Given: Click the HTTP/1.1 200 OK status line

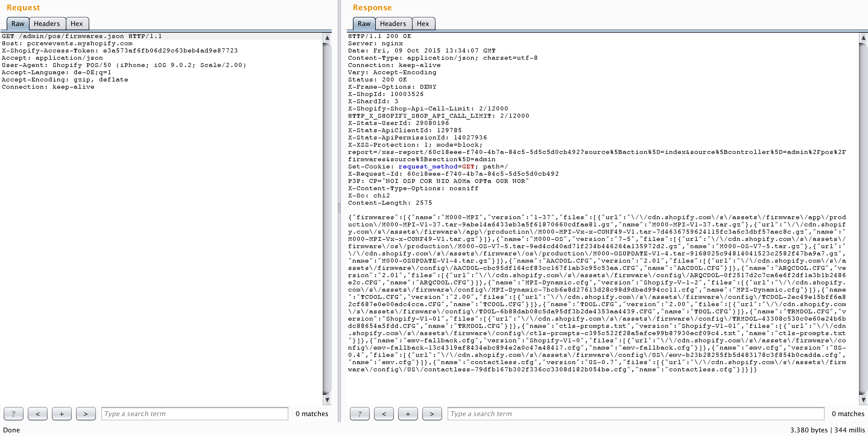Looking at the screenshot, I should tap(379, 36).
